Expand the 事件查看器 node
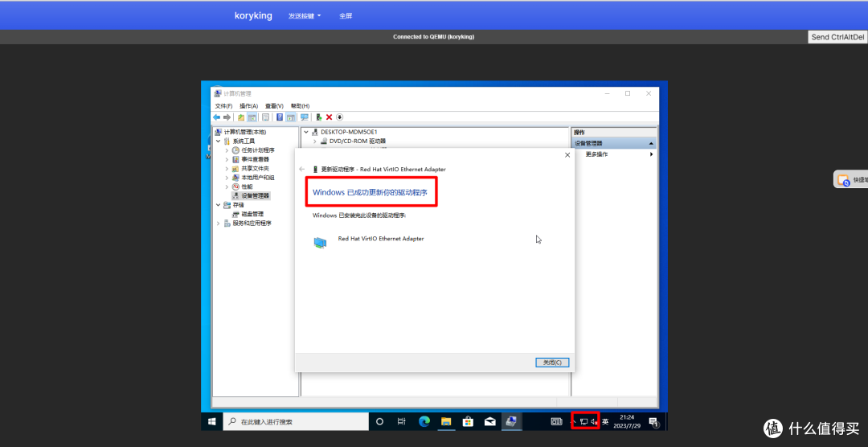Image resolution: width=868 pixels, height=447 pixels. (227, 159)
